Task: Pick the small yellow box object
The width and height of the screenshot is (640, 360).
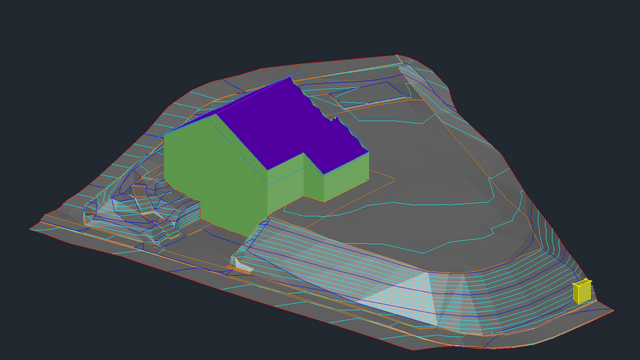Action: (582, 291)
